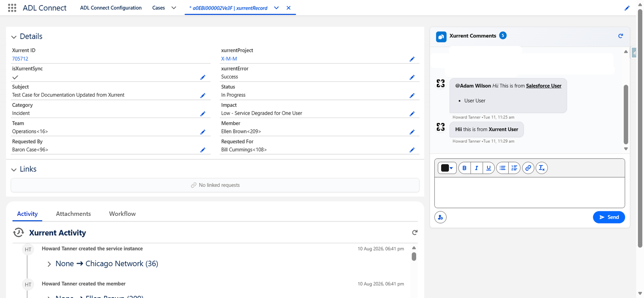Edit the Team field pencil icon
Viewport: 644px width, 298px height.
203,132
